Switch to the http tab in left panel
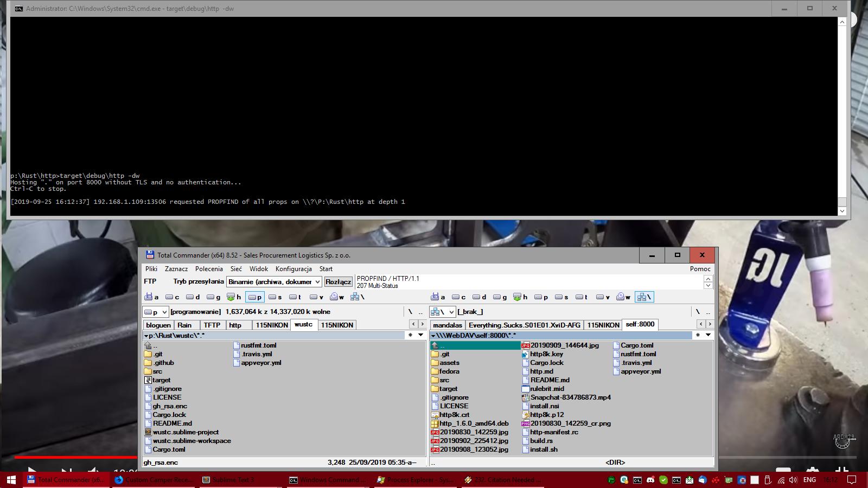This screenshot has height=488, width=868. 235,325
